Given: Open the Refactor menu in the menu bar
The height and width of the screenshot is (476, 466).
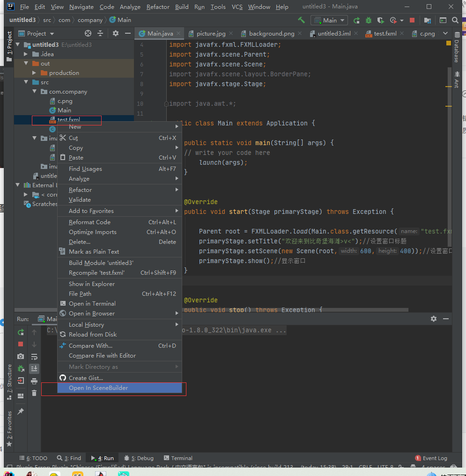Looking at the screenshot, I should pos(158,7).
